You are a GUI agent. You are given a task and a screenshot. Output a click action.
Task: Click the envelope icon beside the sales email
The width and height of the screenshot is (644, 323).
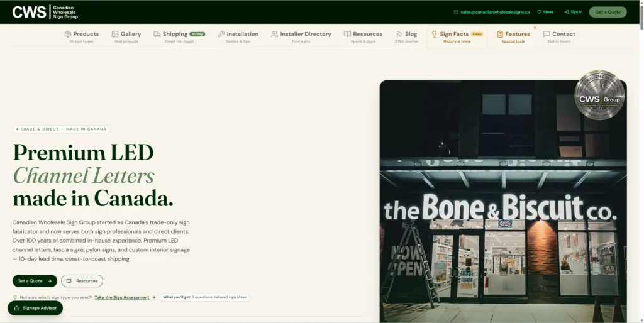[x=456, y=12]
